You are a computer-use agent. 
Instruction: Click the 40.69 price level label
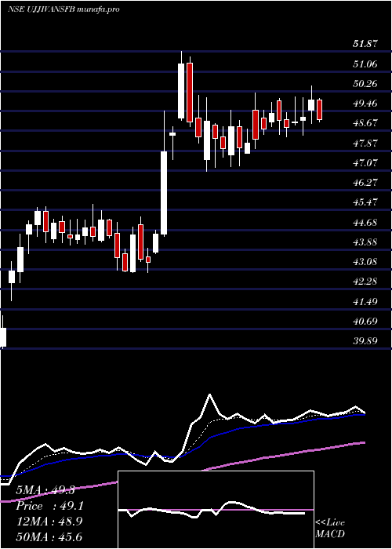tap(366, 321)
